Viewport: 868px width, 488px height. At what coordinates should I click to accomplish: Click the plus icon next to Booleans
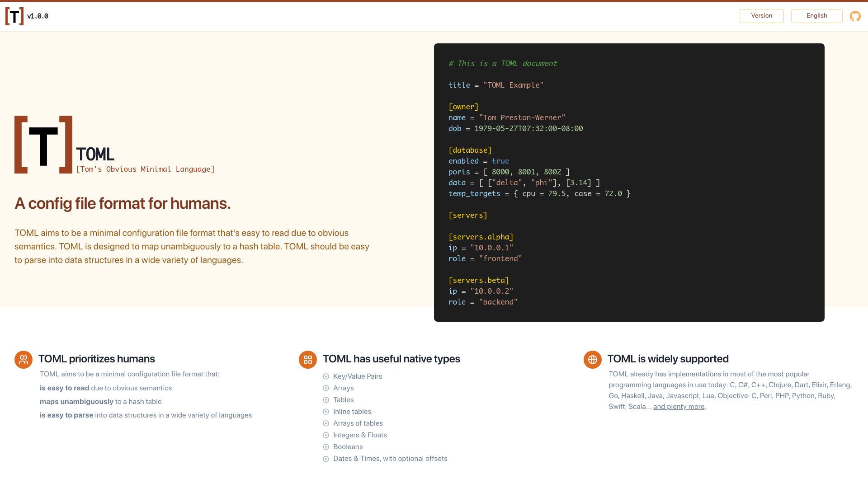(x=326, y=447)
